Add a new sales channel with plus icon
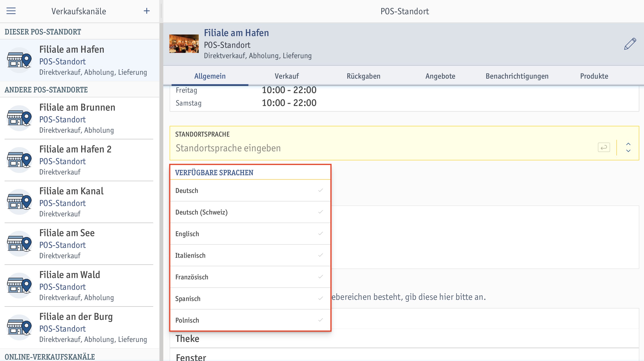 tap(147, 11)
